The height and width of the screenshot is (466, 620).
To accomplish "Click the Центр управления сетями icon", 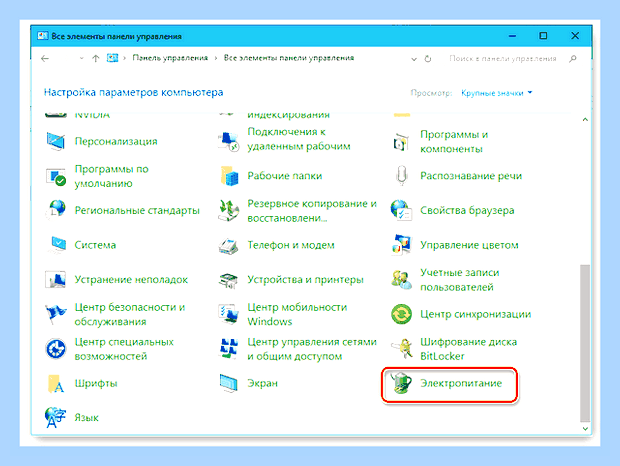I will (x=229, y=349).
